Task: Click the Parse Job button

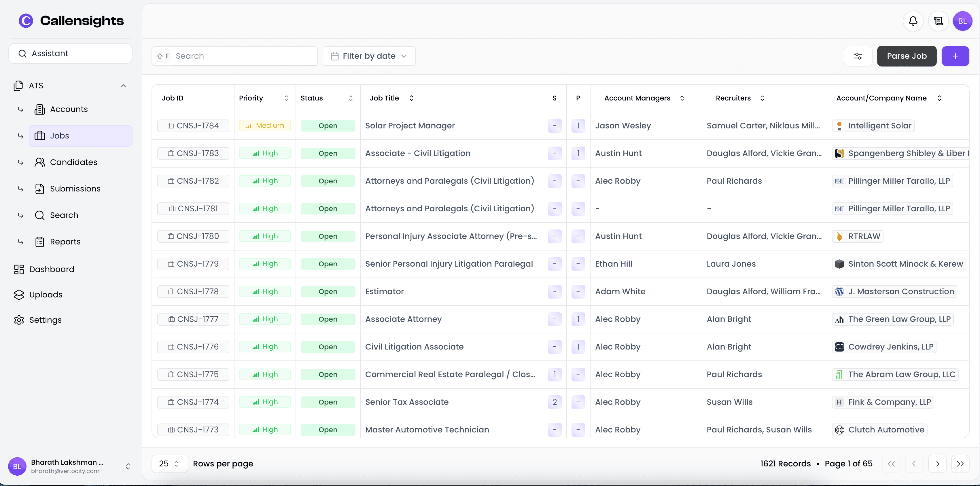Action: 906,56
